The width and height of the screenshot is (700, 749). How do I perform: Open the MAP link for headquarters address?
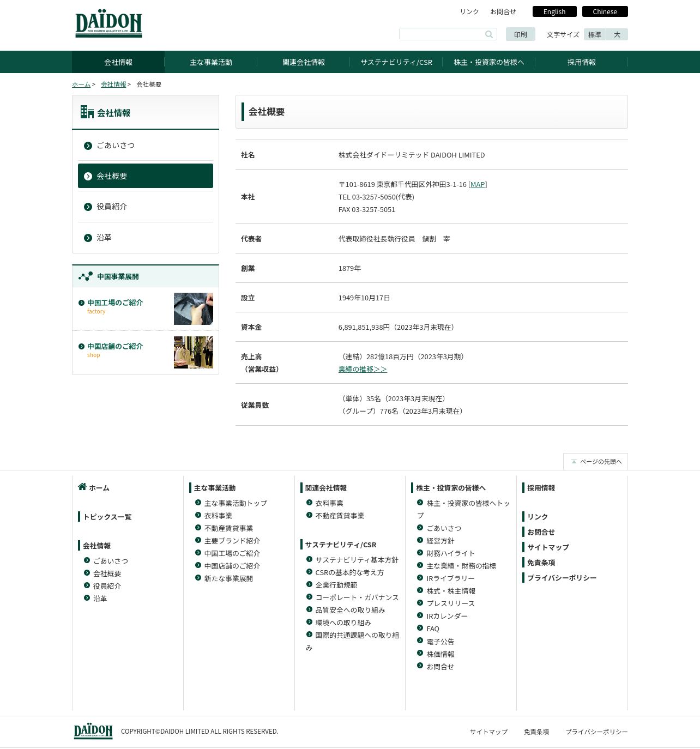click(x=478, y=184)
